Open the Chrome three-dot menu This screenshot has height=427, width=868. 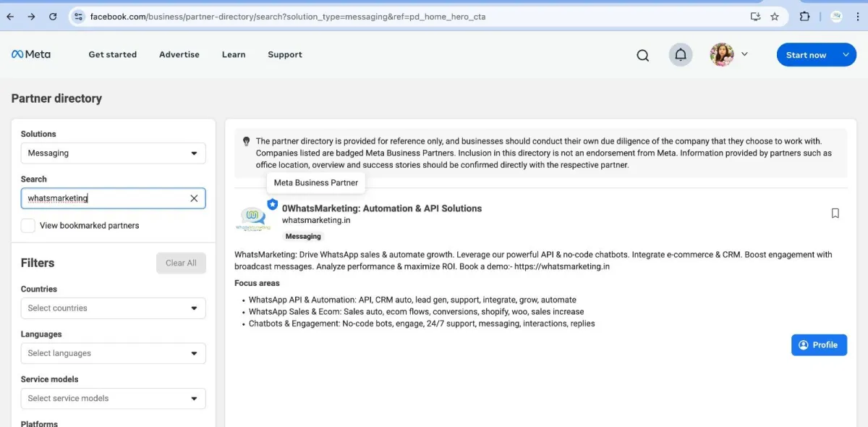coord(859,16)
